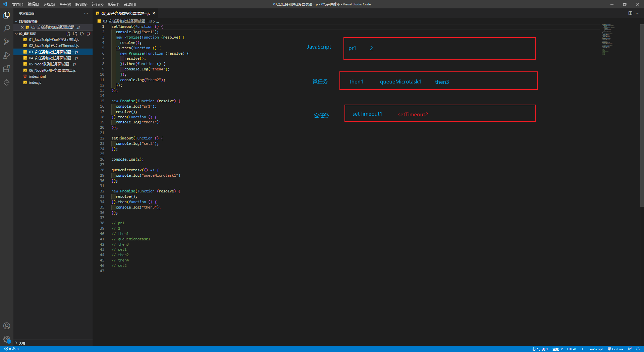Collapse all folders in explorer

coord(89,34)
